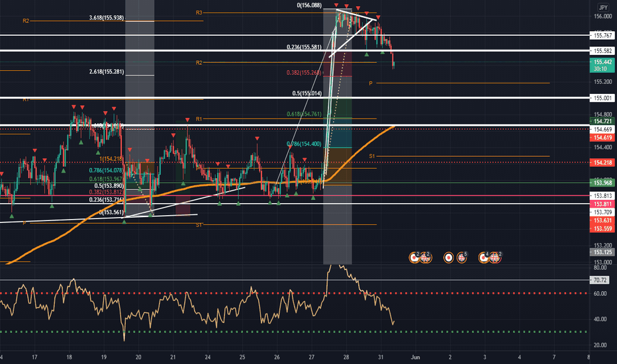Click the pink 153.811 price label
The image size is (617, 364).
pyautogui.click(x=602, y=204)
